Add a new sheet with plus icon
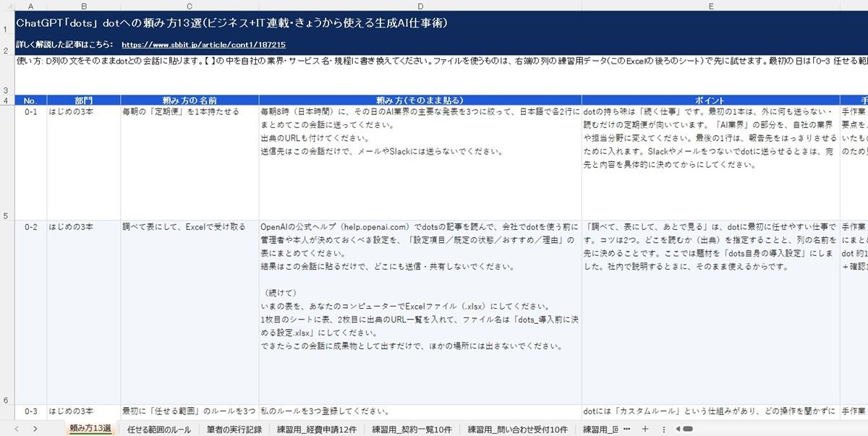The width and height of the screenshot is (868, 436). tap(645, 429)
